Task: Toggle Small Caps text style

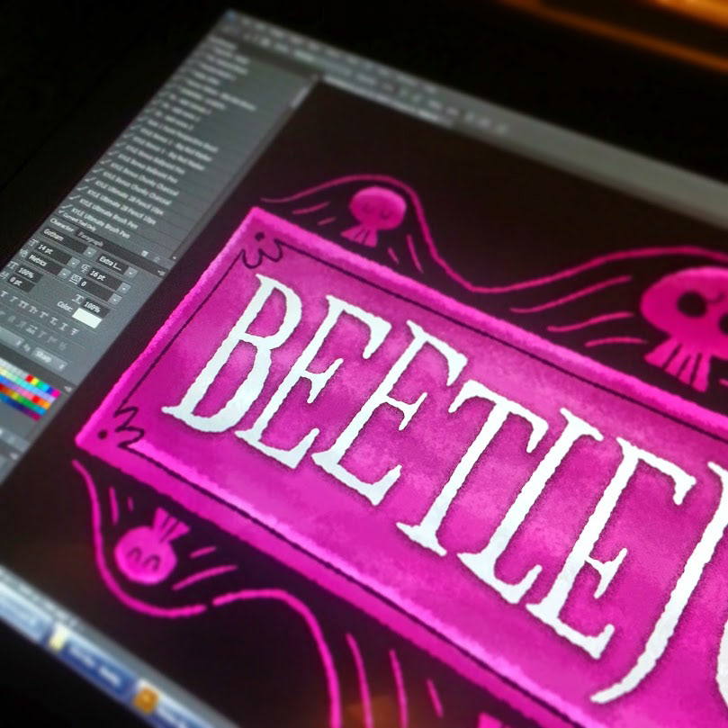Action: point(33,310)
